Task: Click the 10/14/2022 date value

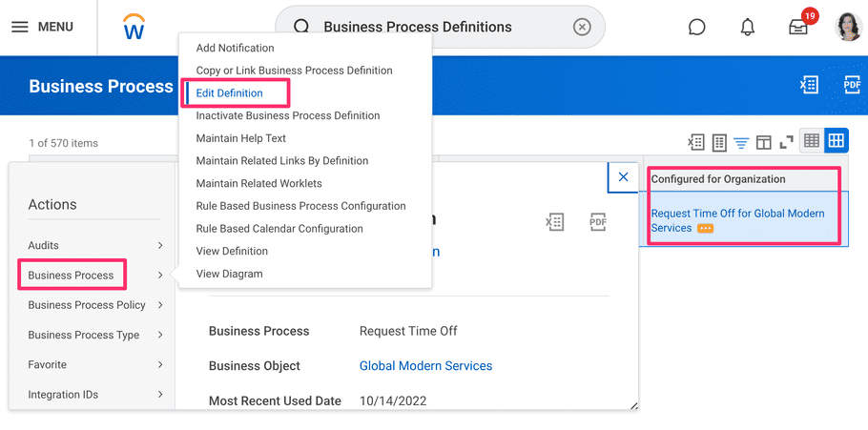Action: (393, 400)
